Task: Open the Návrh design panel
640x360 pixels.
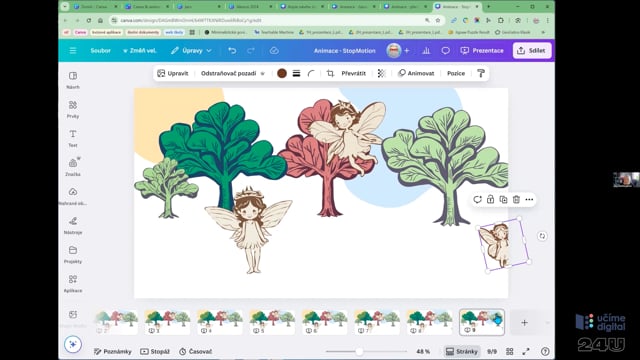Action: tap(73, 80)
